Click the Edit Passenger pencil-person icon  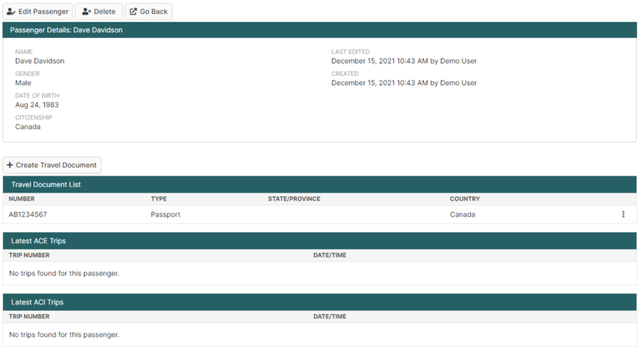11,12
